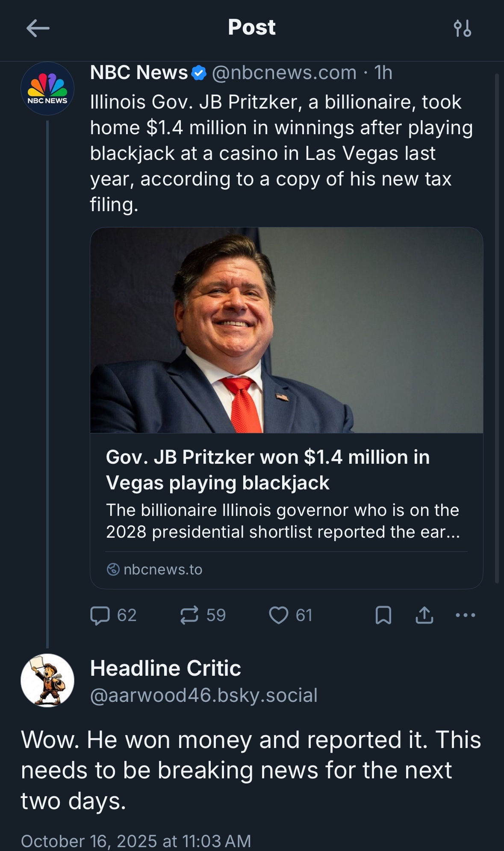The width and height of the screenshot is (504, 851).
Task: Like the NBC News post
Action: coord(278,615)
